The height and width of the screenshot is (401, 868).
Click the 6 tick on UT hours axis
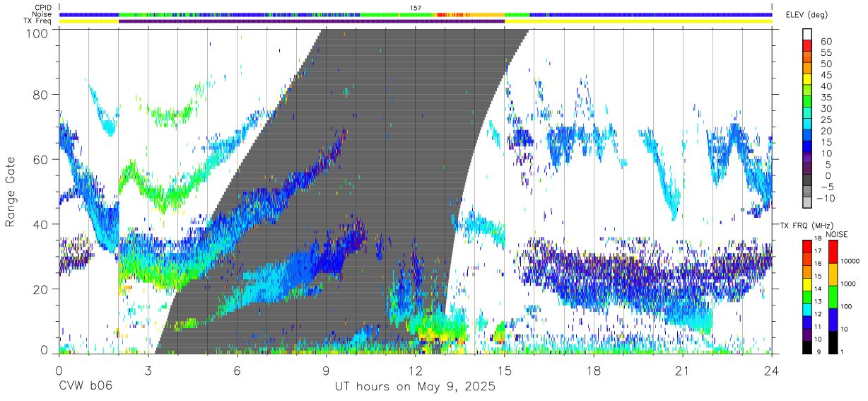pos(237,371)
